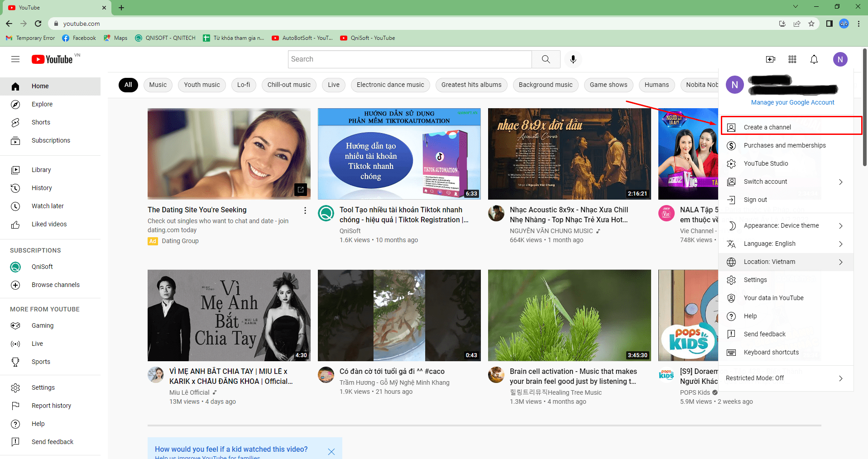Select Send feedback in account menu
868x459 pixels.
tap(786, 334)
